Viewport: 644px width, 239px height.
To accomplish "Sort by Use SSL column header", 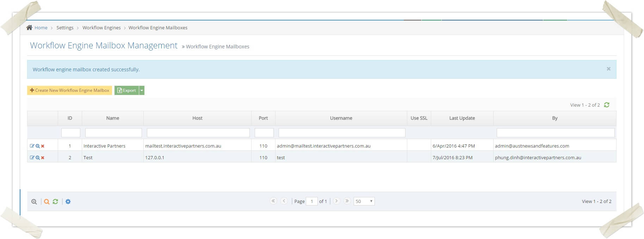I will 419,118.
